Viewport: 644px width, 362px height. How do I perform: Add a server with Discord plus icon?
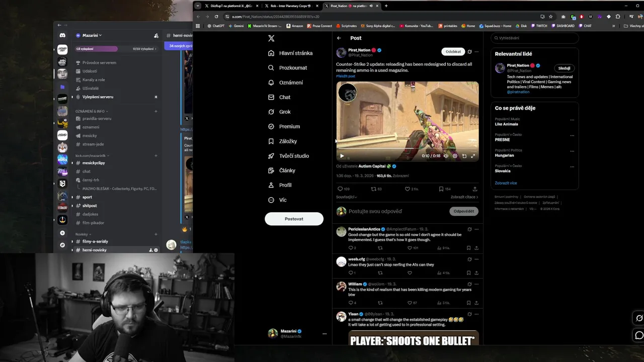62,233
